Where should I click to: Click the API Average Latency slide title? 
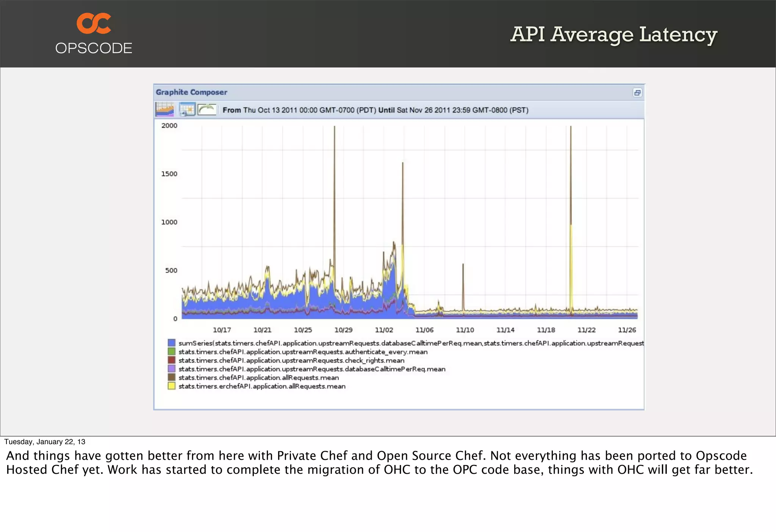[x=614, y=35]
